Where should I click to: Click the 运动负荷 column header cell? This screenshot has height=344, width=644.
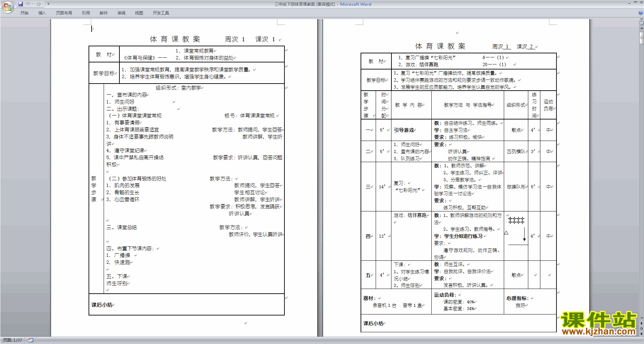[x=548, y=105]
